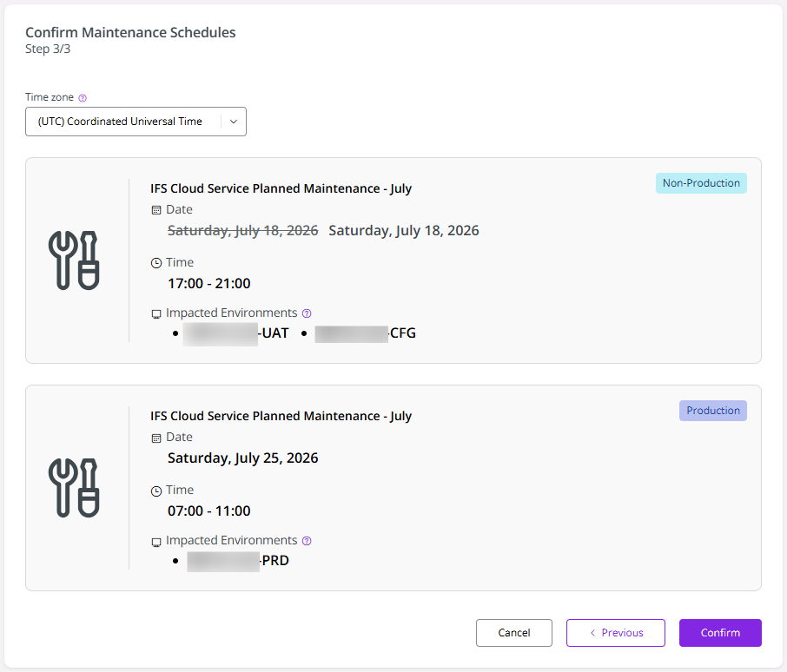787x672 pixels.
Task: Click the new non-struck date Saturday, July 18, 2026
Action: pyautogui.click(x=404, y=231)
